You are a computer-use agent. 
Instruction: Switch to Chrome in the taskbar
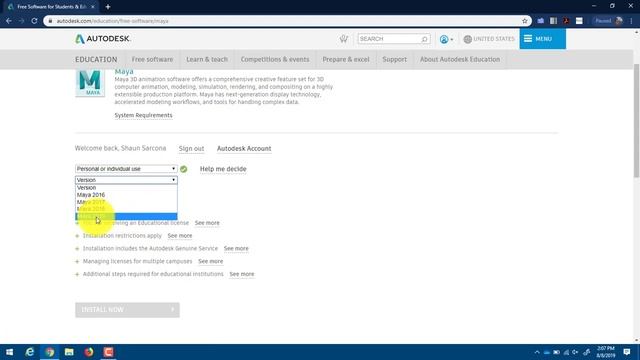(x=49, y=352)
